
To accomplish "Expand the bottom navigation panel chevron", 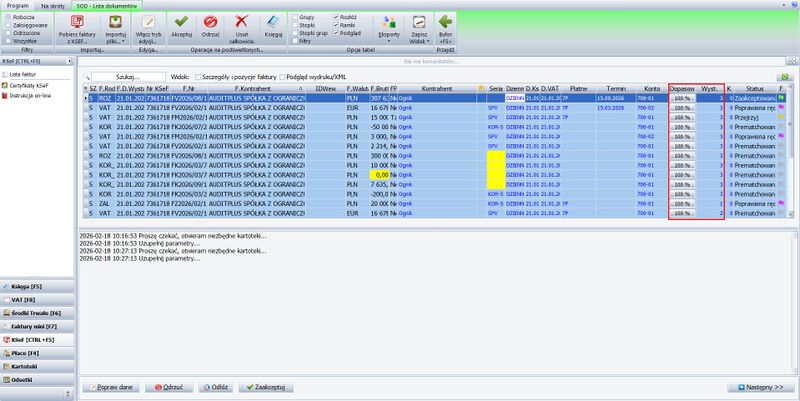I will pyautogui.click(x=67, y=393).
